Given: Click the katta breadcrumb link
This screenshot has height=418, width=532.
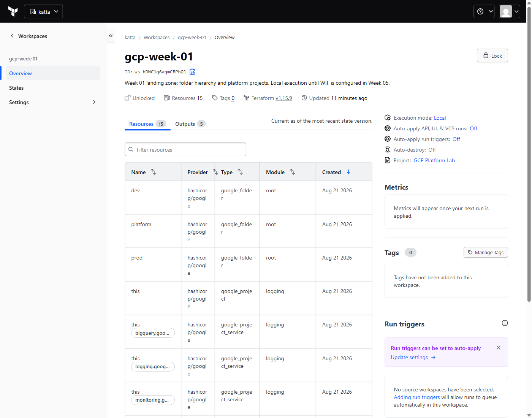Looking at the screenshot, I should pos(130,37).
